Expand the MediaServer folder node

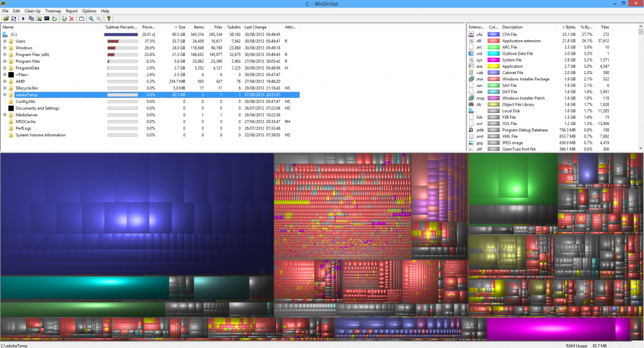coord(5,115)
